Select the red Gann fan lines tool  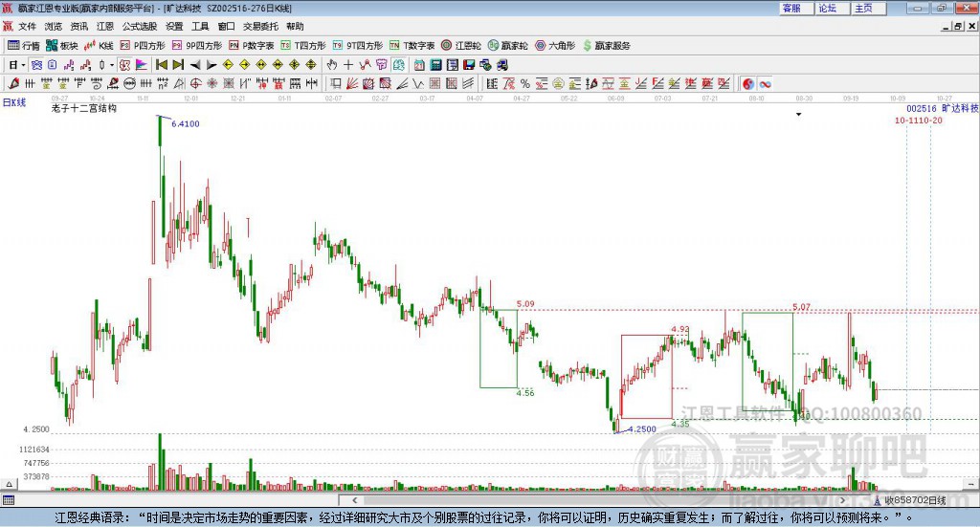(x=352, y=83)
